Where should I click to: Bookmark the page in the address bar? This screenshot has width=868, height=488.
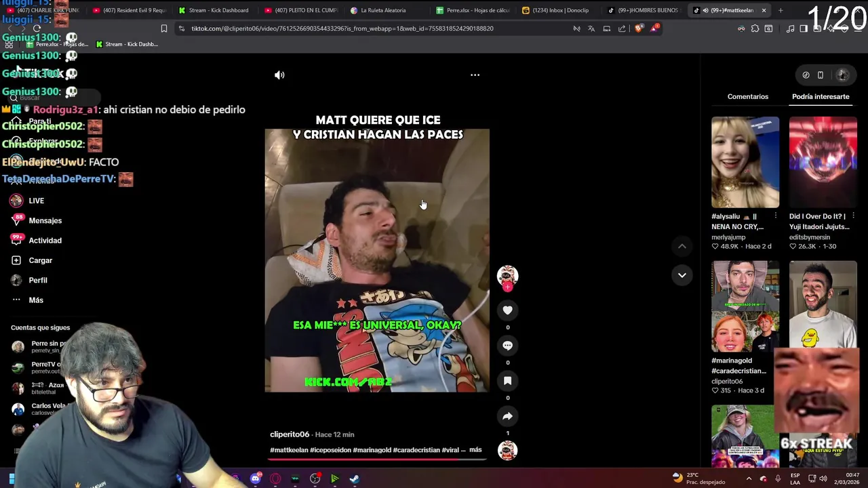163,28
